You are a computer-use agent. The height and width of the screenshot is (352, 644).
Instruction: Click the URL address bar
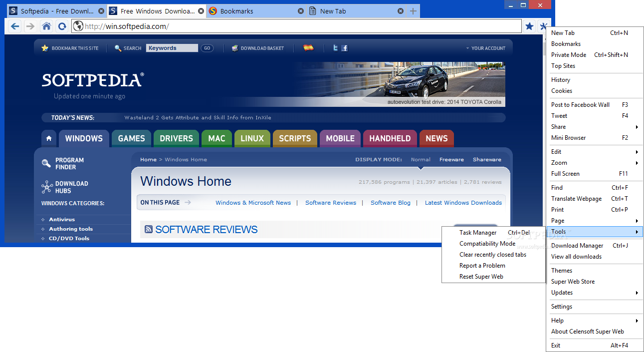click(297, 26)
